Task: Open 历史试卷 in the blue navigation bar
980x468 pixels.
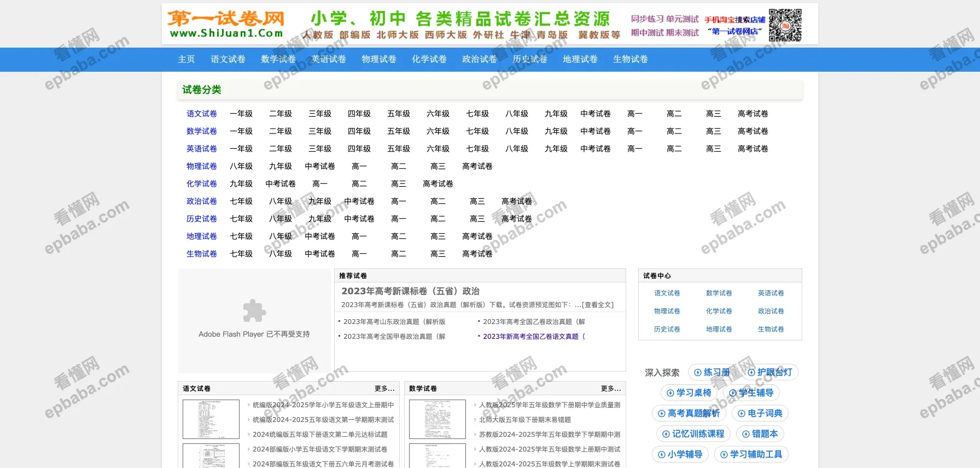Action: 530,59
